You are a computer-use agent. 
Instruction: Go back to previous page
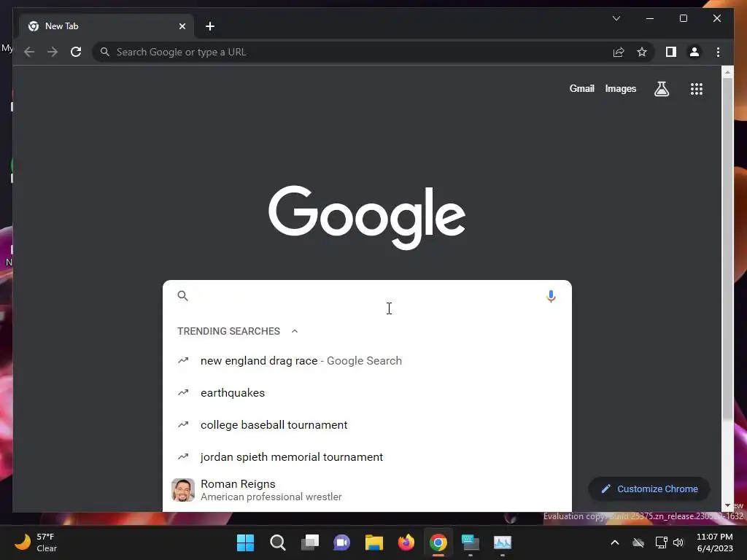point(29,52)
